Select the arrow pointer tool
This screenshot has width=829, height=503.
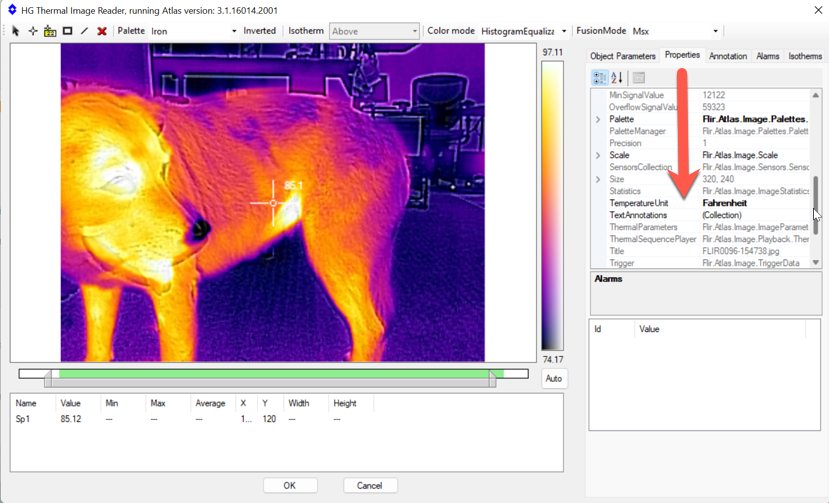pos(15,31)
